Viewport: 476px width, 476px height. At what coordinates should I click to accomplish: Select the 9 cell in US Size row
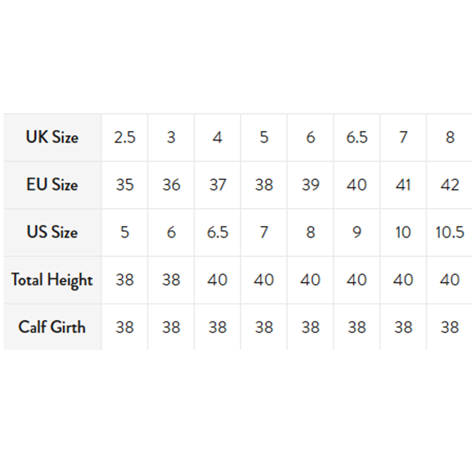tap(356, 232)
